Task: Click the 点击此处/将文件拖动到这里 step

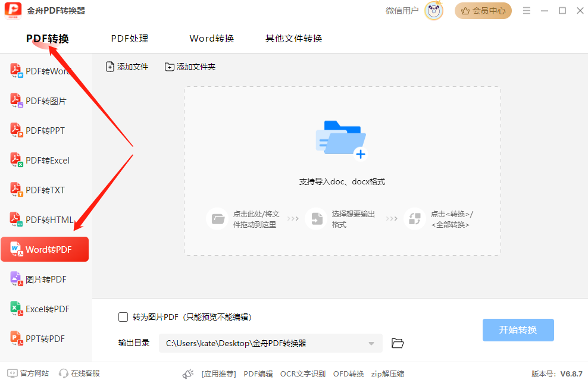Action: coord(256,219)
